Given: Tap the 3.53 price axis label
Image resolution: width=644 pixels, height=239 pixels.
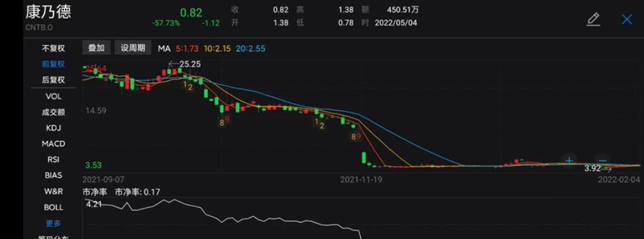Looking at the screenshot, I should tap(93, 165).
